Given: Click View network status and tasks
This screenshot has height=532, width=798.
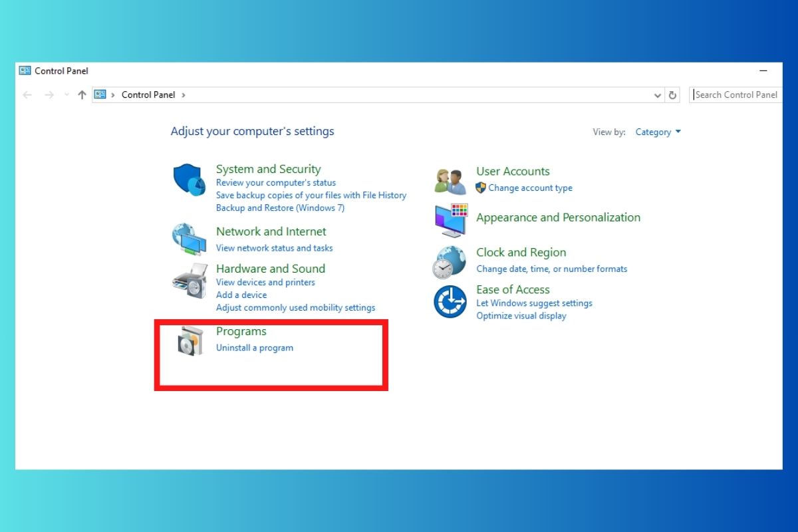Looking at the screenshot, I should (275, 248).
